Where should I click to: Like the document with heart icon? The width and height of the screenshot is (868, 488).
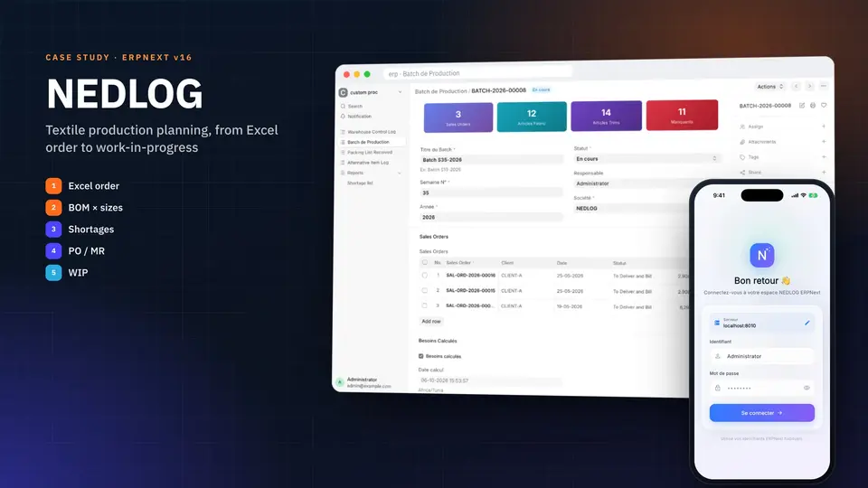click(x=824, y=105)
